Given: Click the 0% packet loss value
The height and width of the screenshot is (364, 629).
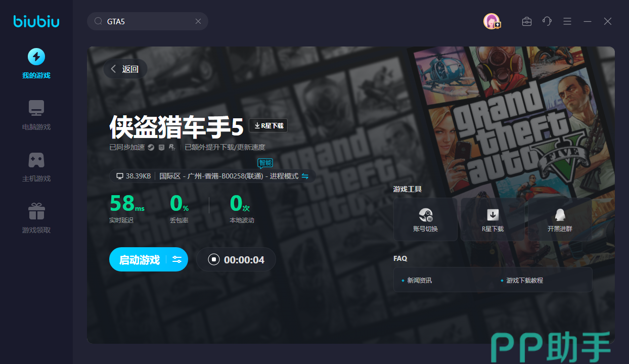Looking at the screenshot, I should click(x=179, y=203).
